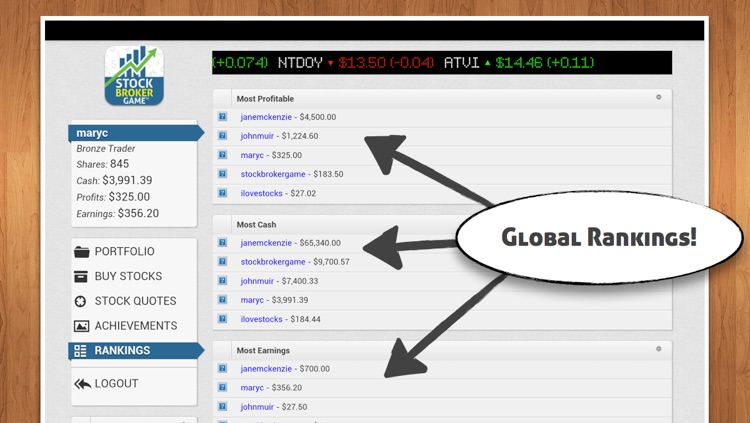Click the Achievements picture icon
The image size is (750, 423).
(81, 326)
